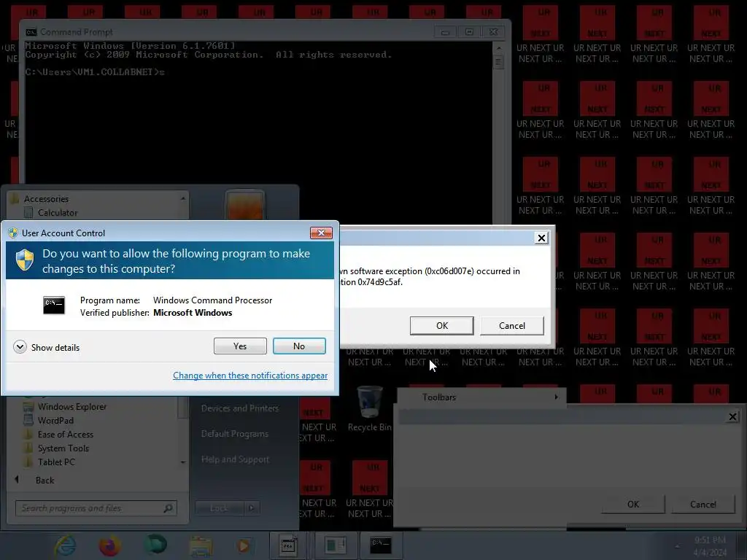
Task: Open Default Programs from Start menu
Action: 234,434
